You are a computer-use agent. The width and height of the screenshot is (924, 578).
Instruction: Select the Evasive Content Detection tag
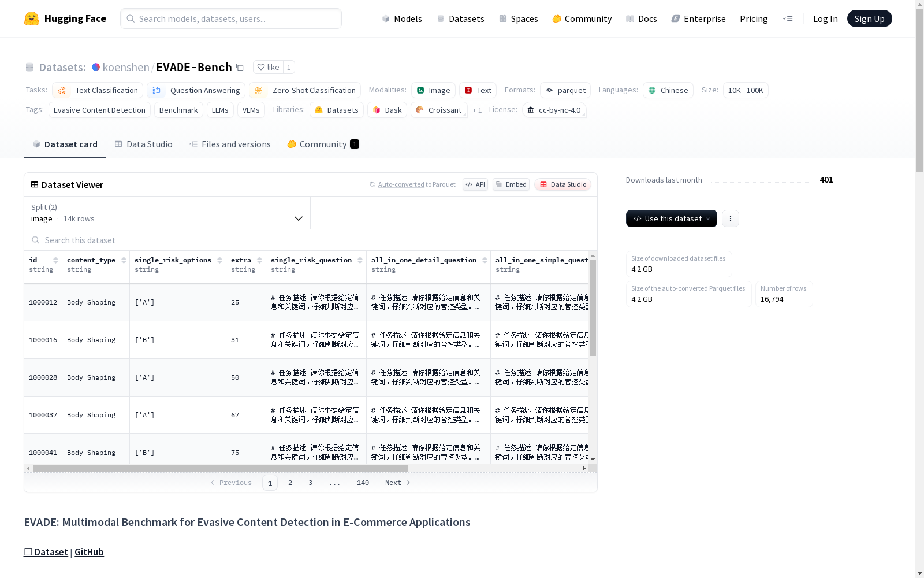pyautogui.click(x=99, y=110)
